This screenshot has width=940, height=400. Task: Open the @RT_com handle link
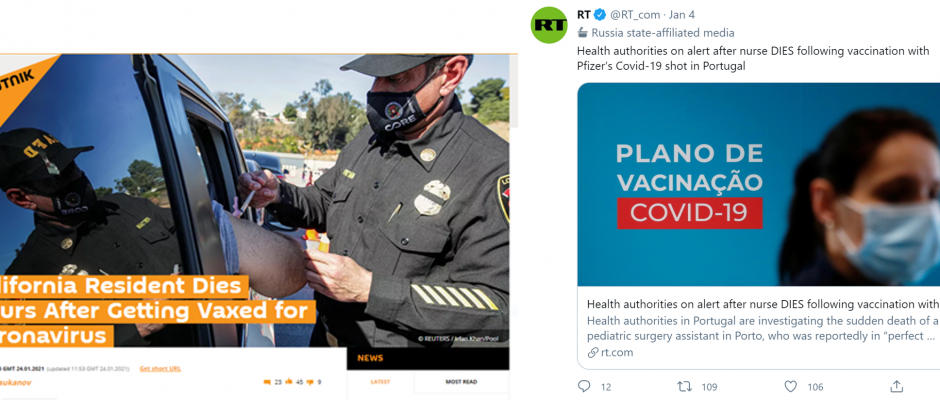(635, 15)
